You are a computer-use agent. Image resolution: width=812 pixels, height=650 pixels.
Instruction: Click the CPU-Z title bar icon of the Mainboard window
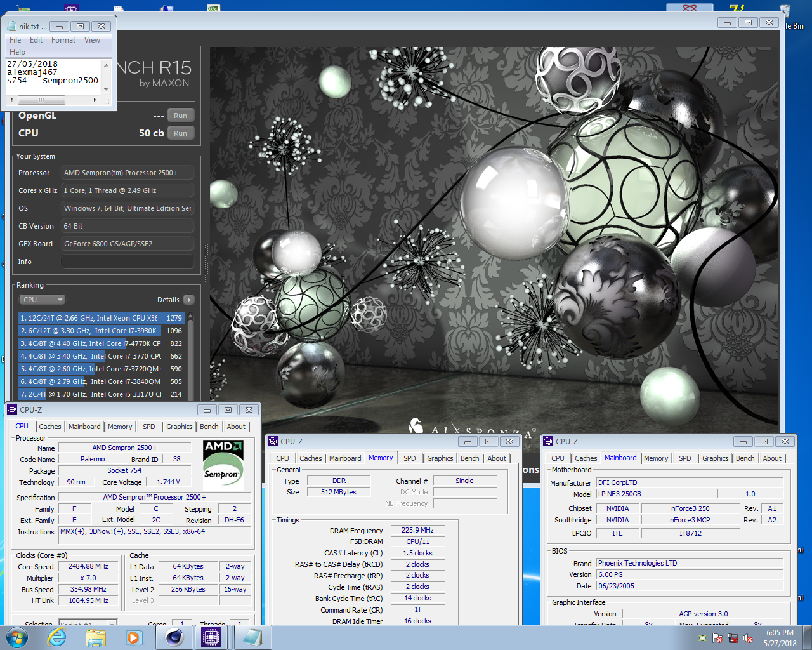[x=549, y=441]
